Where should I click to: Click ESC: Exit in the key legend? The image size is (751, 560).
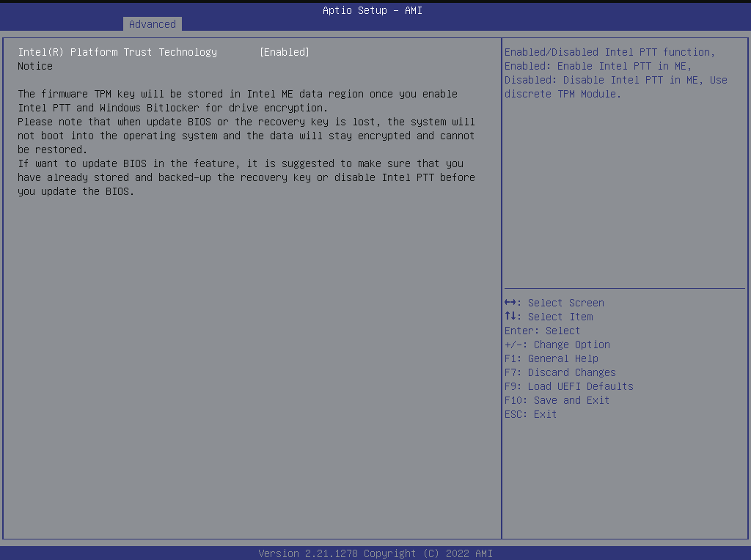(530, 414)
